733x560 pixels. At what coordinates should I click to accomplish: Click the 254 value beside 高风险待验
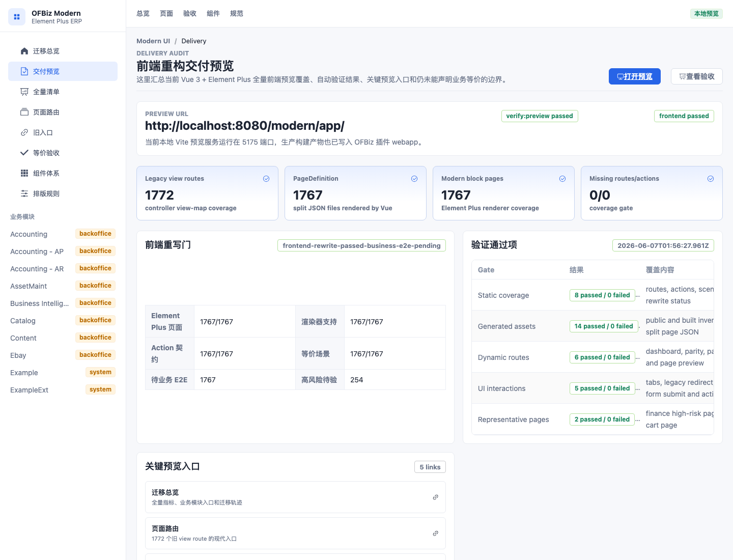357,380
